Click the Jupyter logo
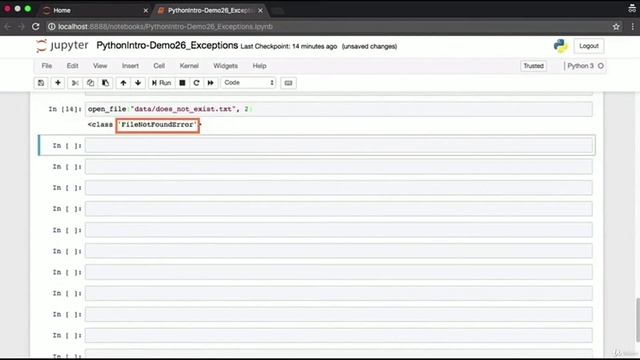640x360 pixels. [62, 46]
